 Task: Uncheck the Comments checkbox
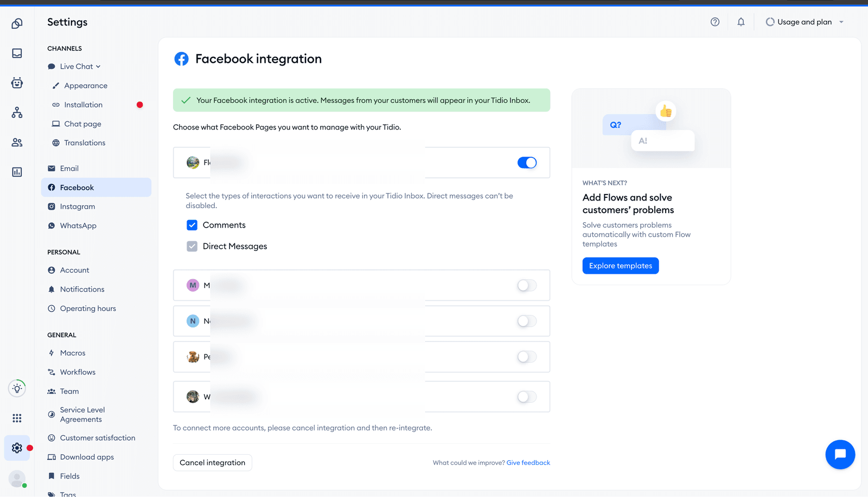click(x=192, y=225)
